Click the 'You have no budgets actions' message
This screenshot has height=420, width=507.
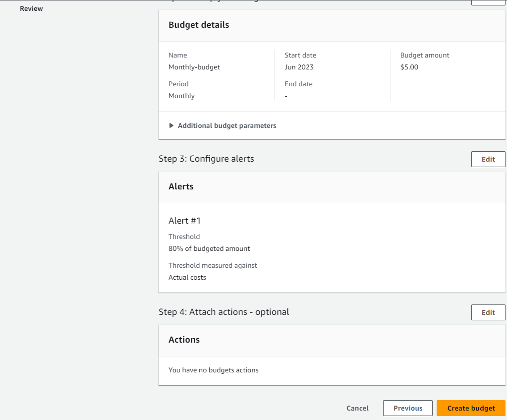pos(213,370)
